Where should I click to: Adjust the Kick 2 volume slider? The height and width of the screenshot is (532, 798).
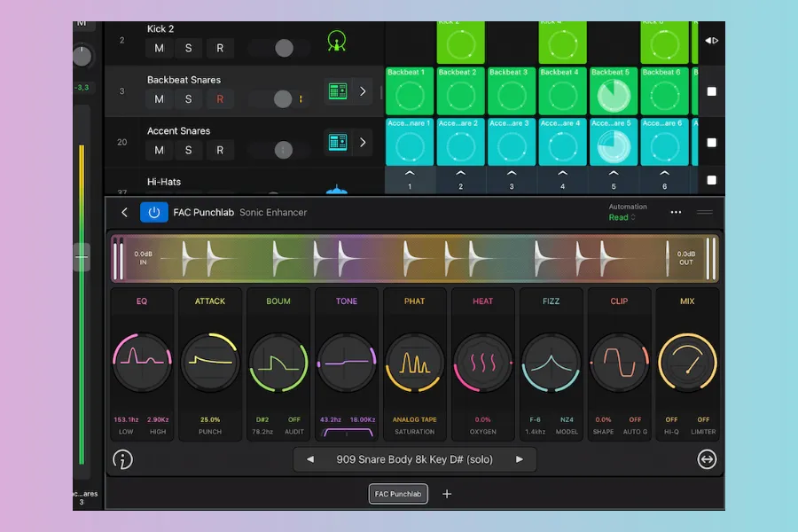coord(284,48)
